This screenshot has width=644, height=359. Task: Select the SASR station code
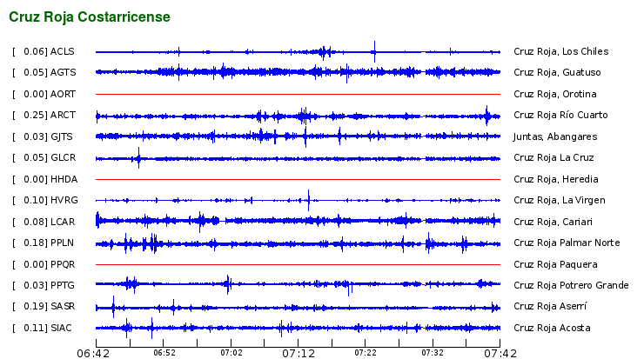click(63, 307)
